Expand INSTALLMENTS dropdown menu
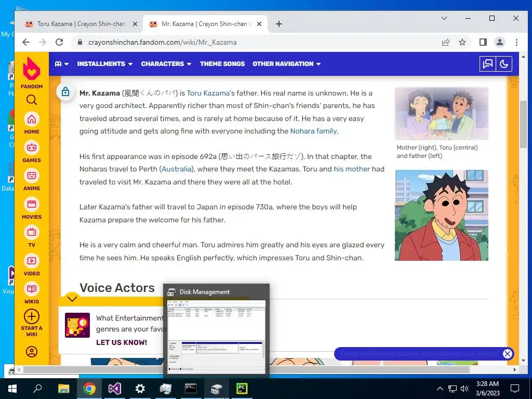Image resolution: width=532 pixels, height=399 pixels. (x=104, y=64)
